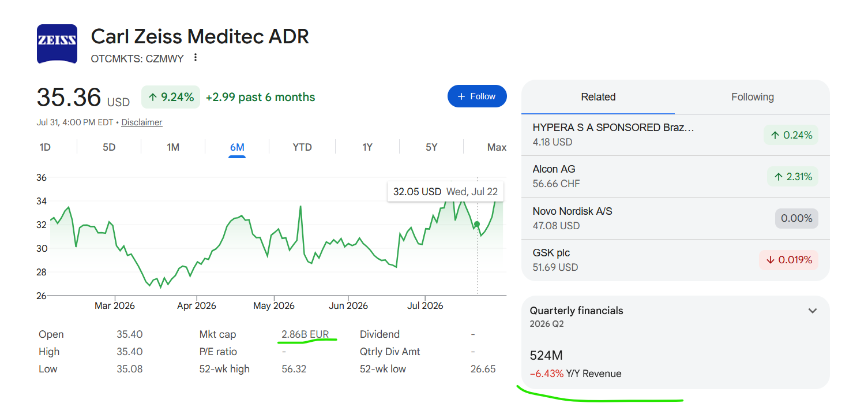The width and height of the screenshot is (868, 403).
Task: Click Novo Nordisk 0.00% badge
Action: point(796,218)
